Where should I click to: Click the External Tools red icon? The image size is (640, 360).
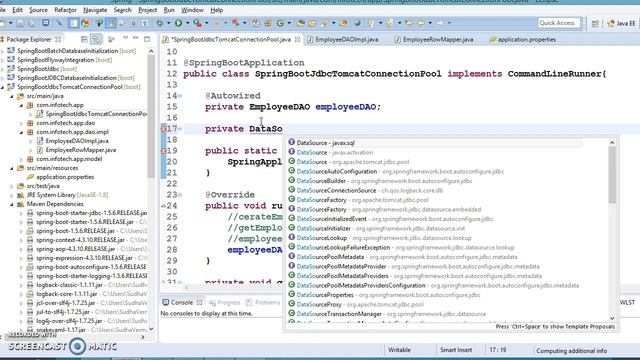[236, 23]
